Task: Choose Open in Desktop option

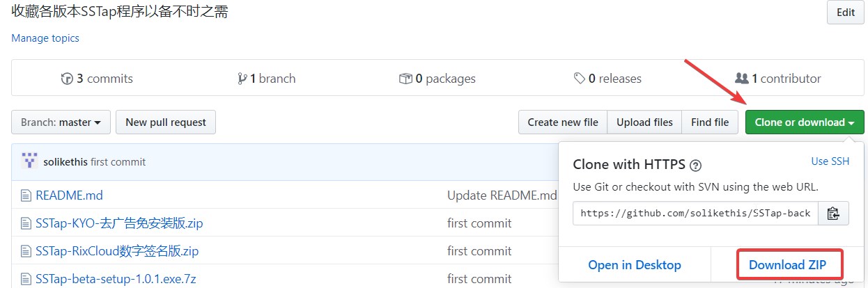Action: click(x=634, y=264)
